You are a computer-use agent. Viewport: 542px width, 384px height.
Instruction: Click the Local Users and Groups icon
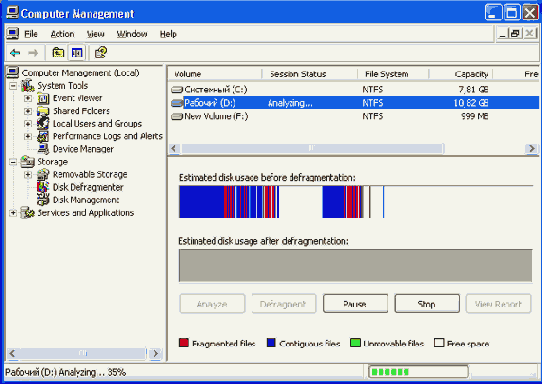43,123
